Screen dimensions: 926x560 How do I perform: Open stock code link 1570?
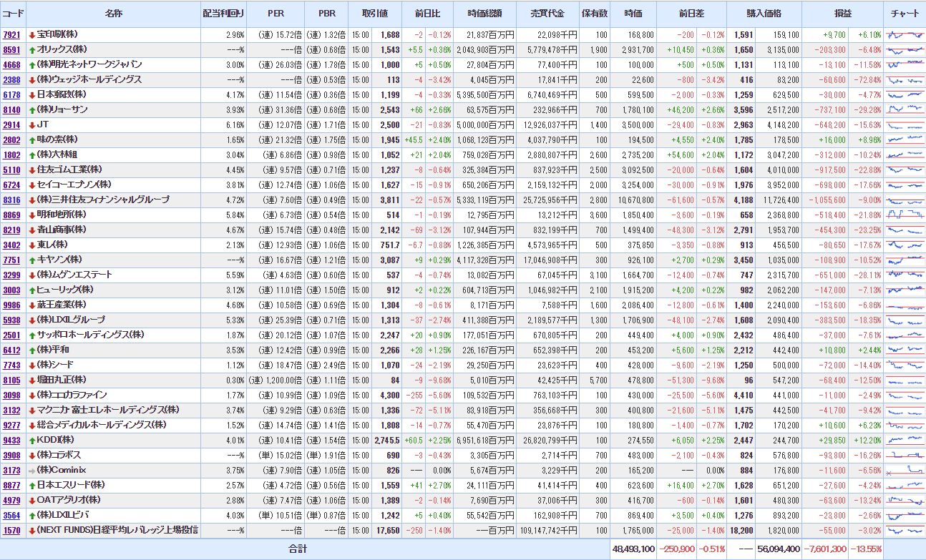click(11, 530)
